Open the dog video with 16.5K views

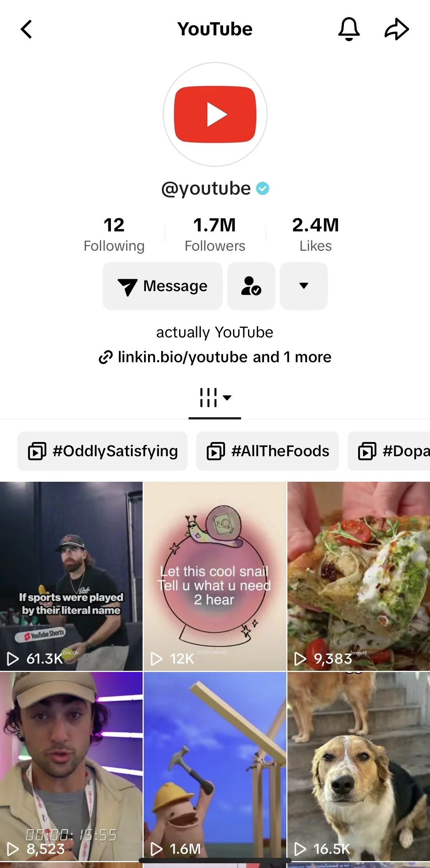[x=359, y=767]
